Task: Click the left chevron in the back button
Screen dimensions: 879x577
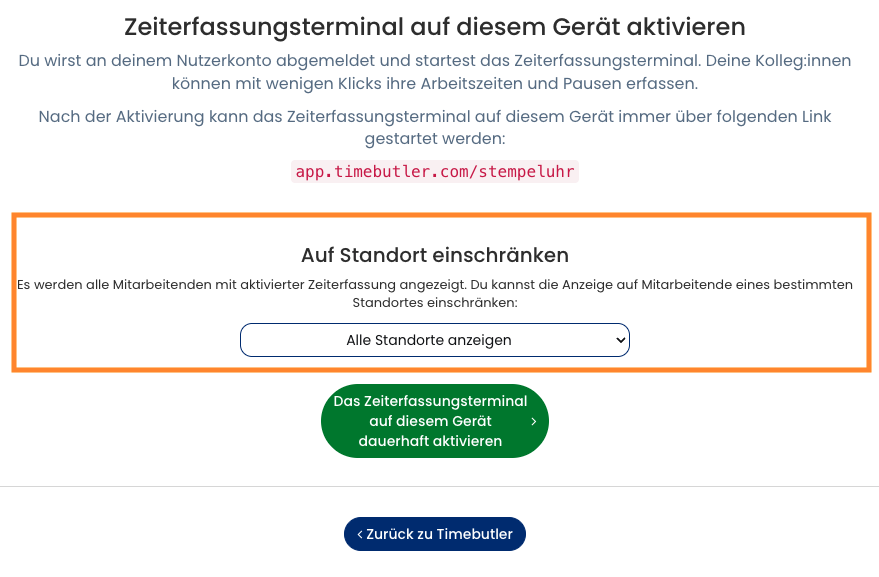Action: [x=360, y=534]
